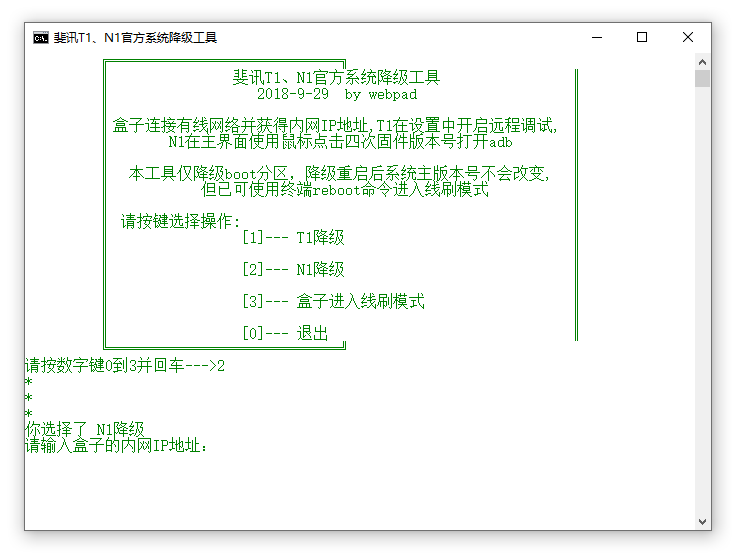This screenshot has height=553, width=732.
Task: Click the vertical scrollbar thumb
Action: [702, 79]
